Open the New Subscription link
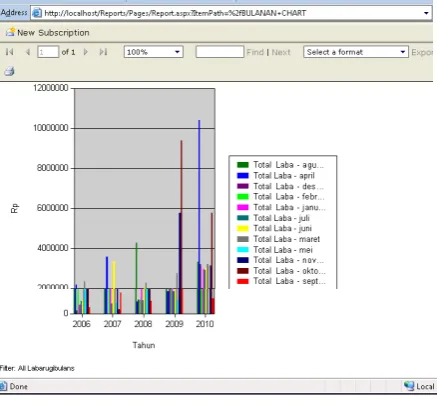 (53, 33)
